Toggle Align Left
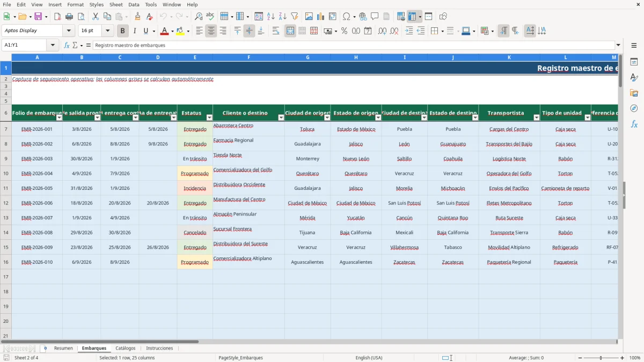The image size is (644, 362). pyautogui.click(x=200, y=31)
